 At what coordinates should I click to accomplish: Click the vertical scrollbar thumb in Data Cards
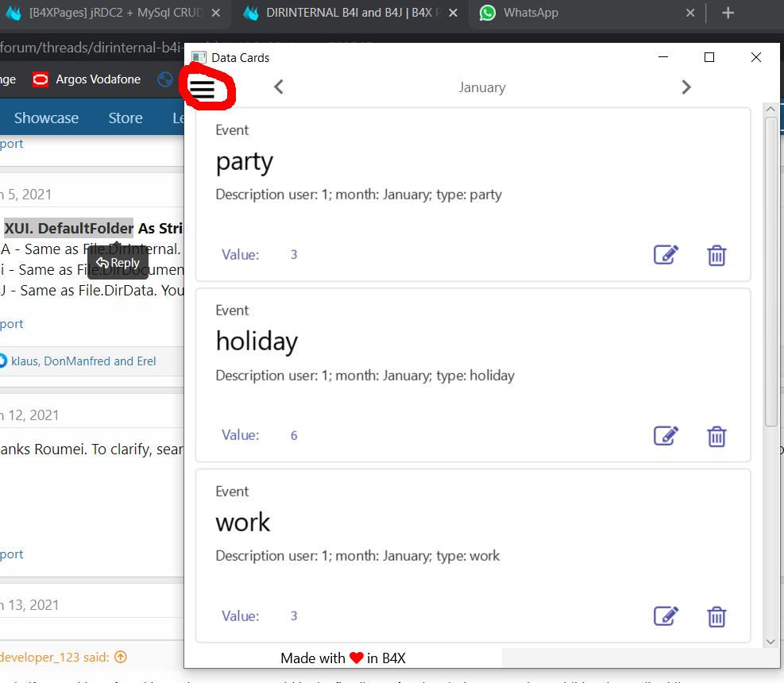point(770,272)
